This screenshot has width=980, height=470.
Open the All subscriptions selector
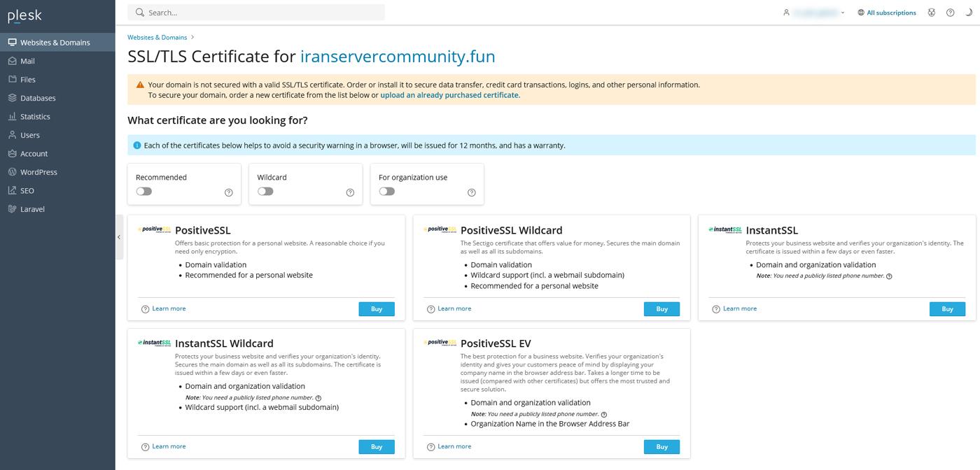887,13
